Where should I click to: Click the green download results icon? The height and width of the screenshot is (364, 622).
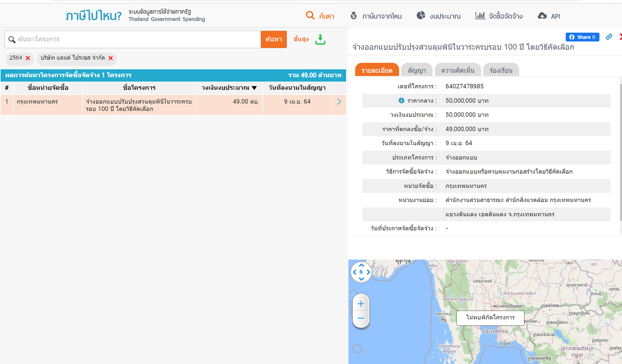320,39
